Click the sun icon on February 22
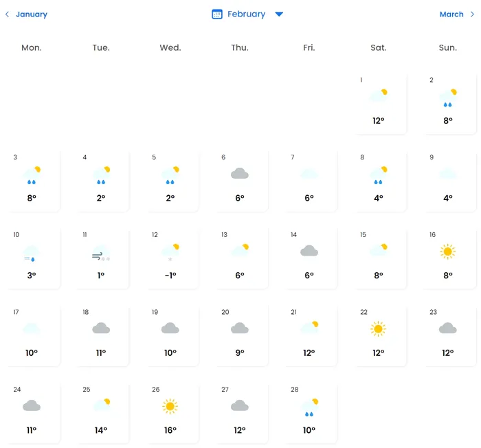The width and height of the screenshot is (481, 448). pyautogui.click(x=378, y=329)
